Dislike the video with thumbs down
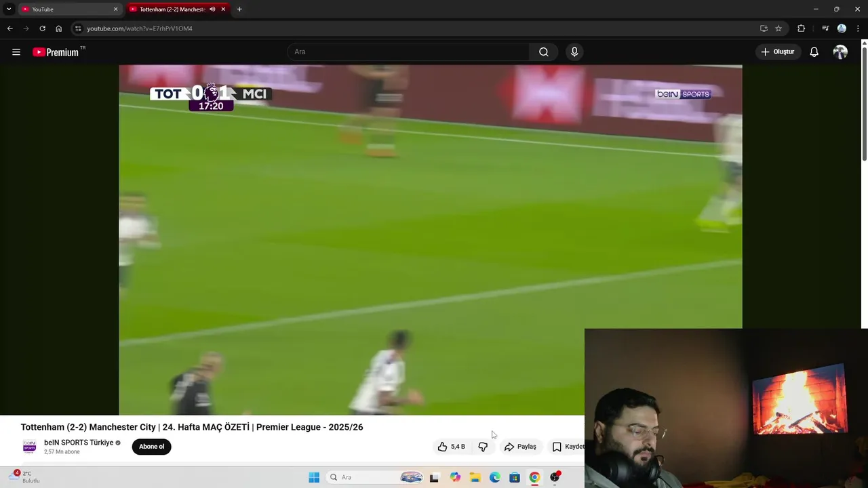Screen dimensions: 868x488 tap(483, 447)
